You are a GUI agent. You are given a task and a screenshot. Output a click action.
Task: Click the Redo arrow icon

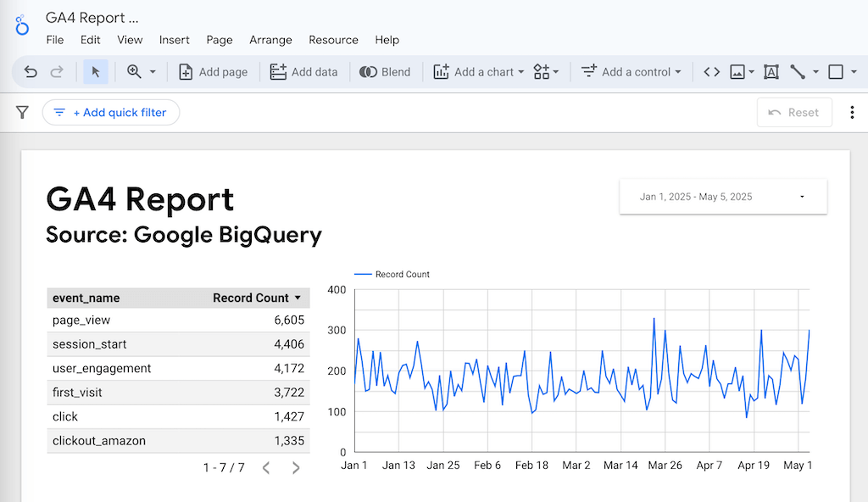coord(57,72)
